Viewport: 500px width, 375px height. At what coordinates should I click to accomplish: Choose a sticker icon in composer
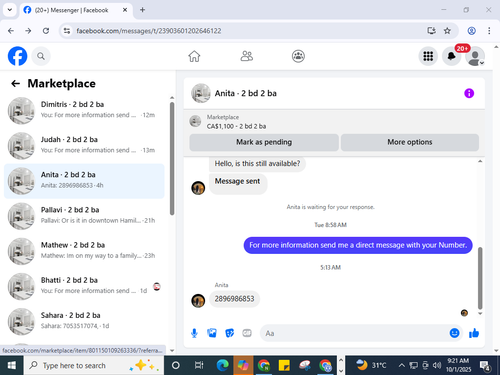229,333
